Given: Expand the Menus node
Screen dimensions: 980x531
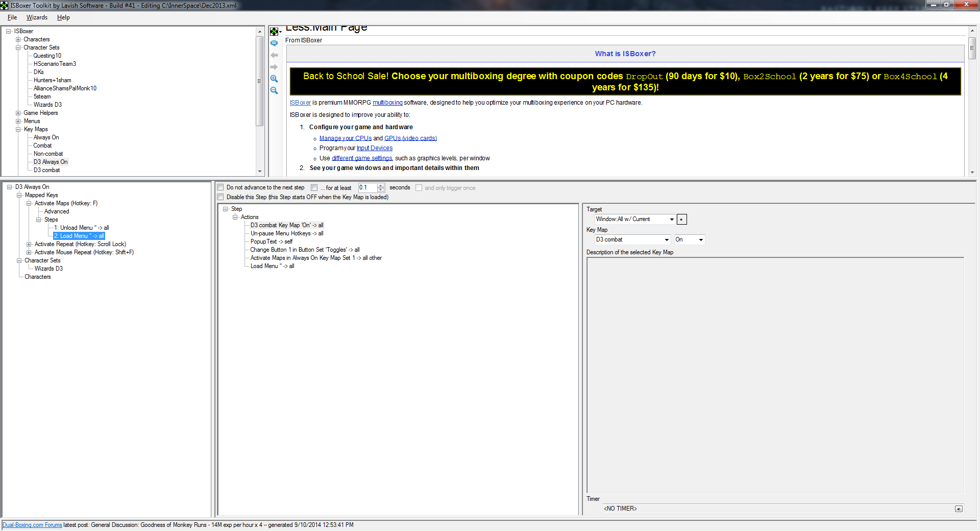Looking at the screenshot, I should click(x=18, y=121).
